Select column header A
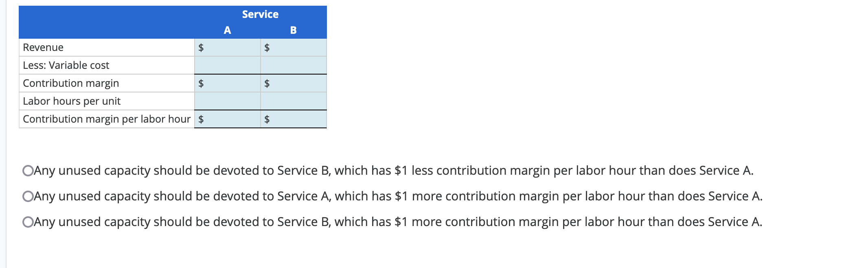 pyautogui.click(x=227, y=29)
